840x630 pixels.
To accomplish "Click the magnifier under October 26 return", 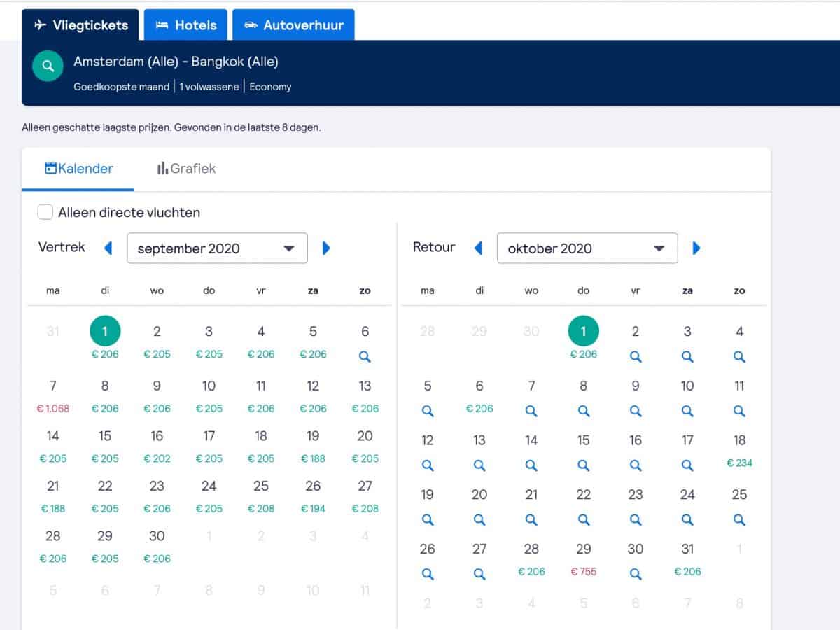I will pyautogui.click(x=428, y=575).
